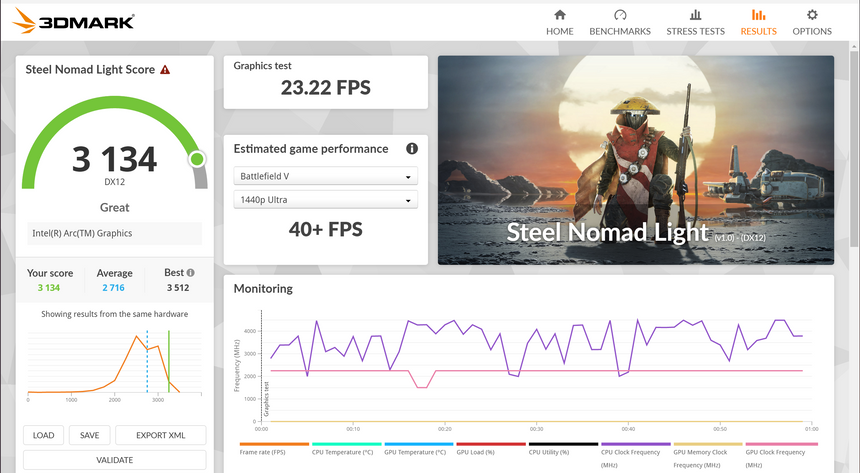Open the Options gear page
The image size is (860, 473).
click(x=811, y=22)
